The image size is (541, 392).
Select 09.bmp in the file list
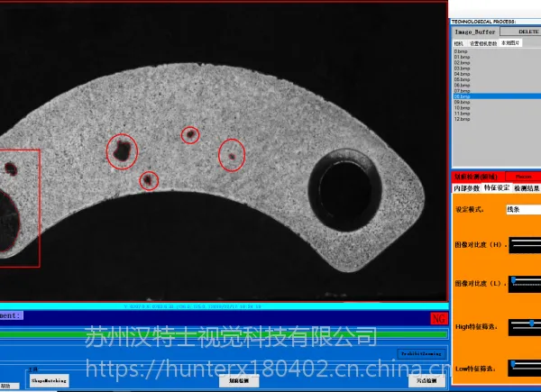462,102
